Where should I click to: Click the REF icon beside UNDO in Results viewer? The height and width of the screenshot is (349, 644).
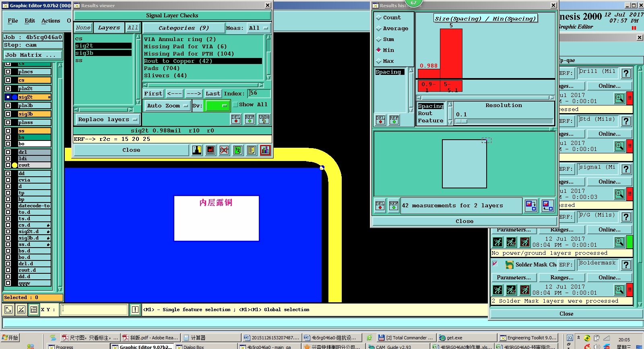(x=250, y=119)
